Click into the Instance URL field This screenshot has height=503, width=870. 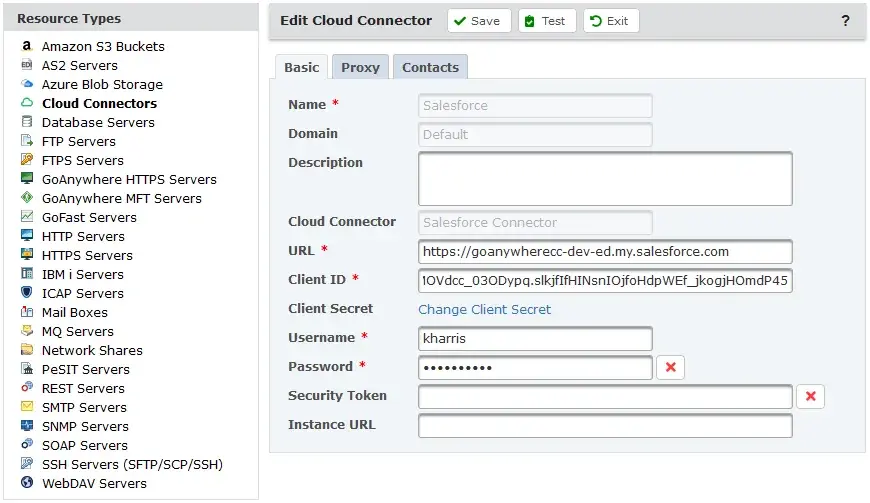point(605,425)
